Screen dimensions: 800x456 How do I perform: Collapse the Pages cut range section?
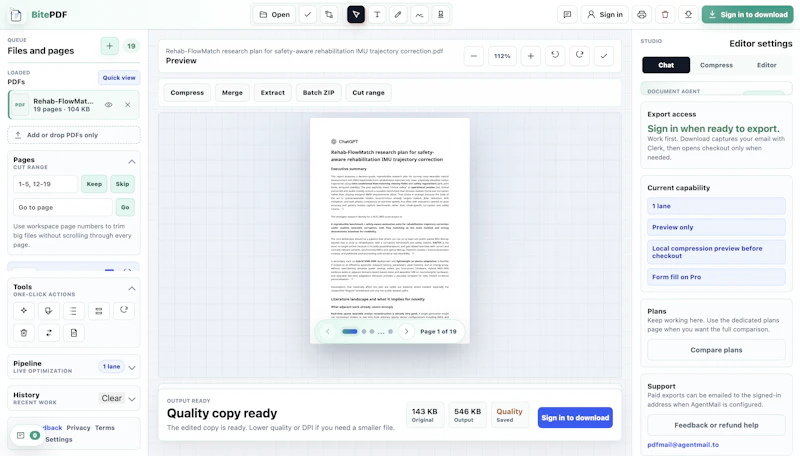click(132, 162)
